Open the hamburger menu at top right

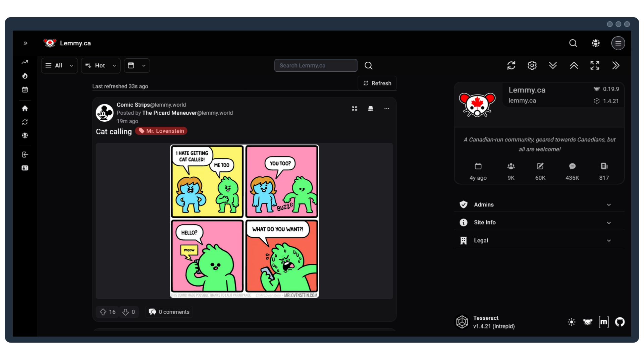618,43
